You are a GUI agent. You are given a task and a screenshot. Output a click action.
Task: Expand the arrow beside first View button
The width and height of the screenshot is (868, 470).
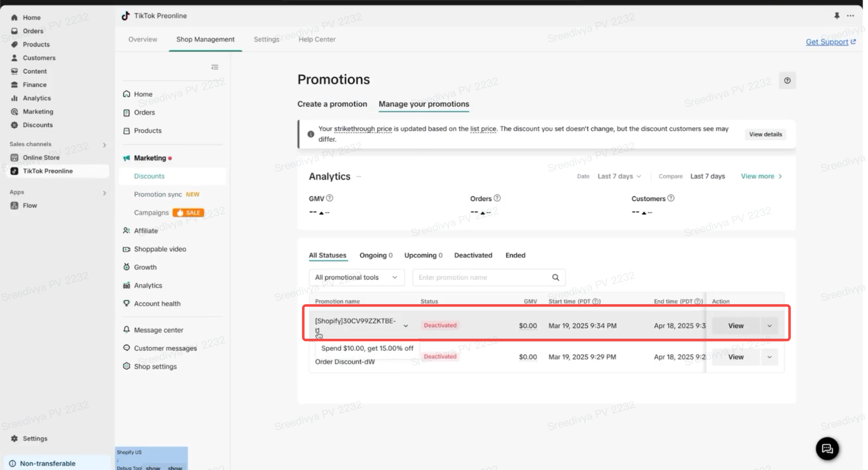click(769, 326)
